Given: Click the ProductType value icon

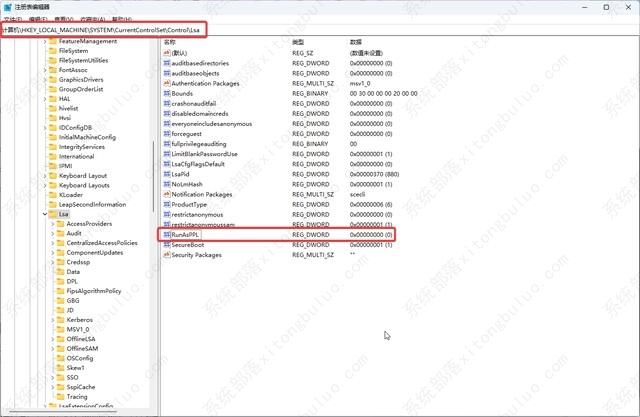Looking at the screenshot, I should click(x=167, y=204).
